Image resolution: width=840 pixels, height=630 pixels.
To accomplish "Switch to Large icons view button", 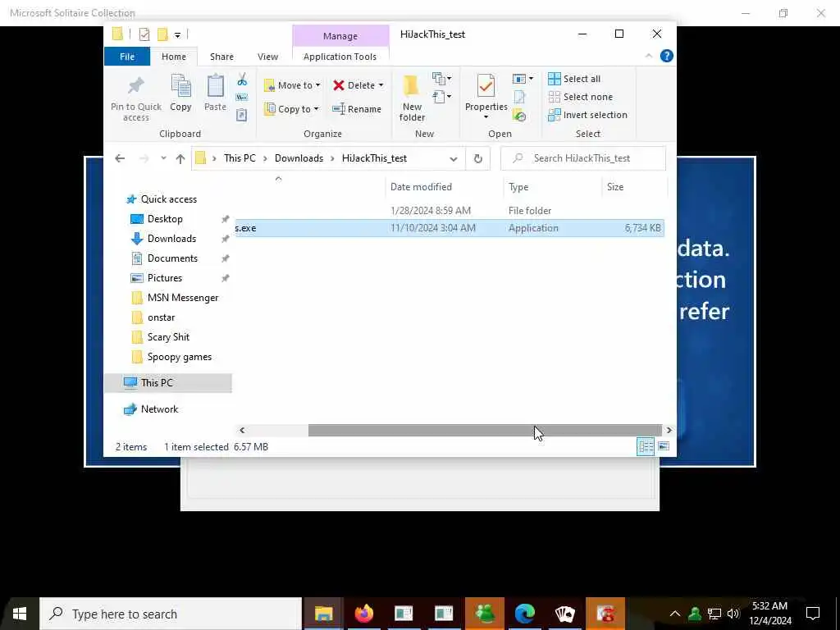I will (664, 446).
